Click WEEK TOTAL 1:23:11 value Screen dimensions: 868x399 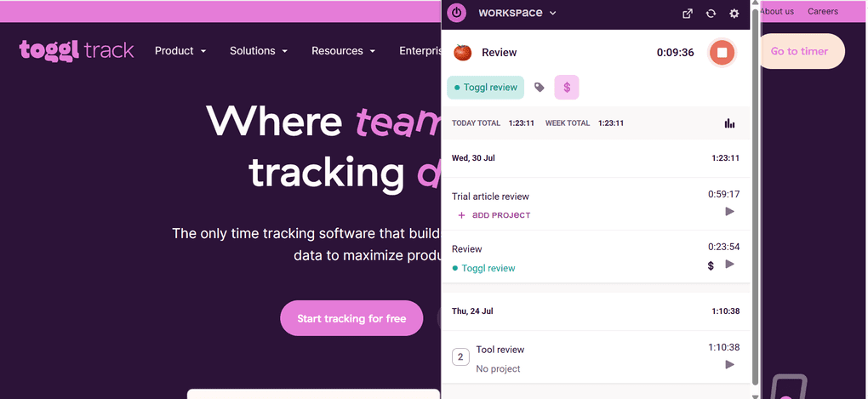[x=611, y=123]
